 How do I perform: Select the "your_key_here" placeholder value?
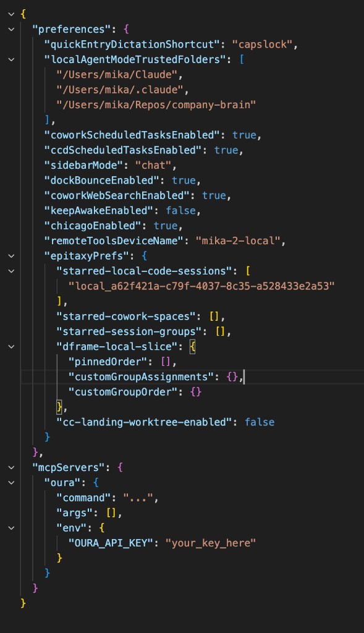click(211, 543)
